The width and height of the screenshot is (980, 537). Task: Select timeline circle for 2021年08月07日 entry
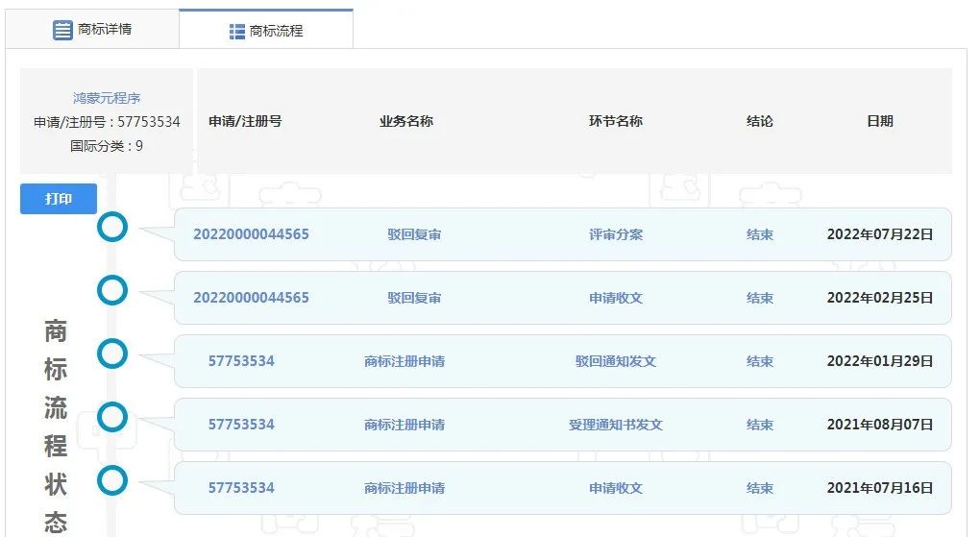click(112, 417)
